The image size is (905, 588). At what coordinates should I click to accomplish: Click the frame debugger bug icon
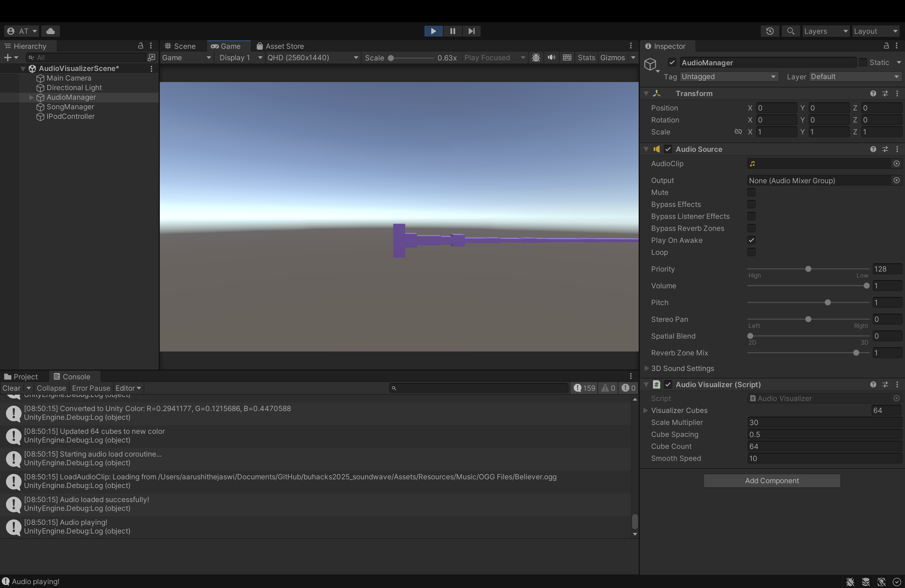(536, 57)
